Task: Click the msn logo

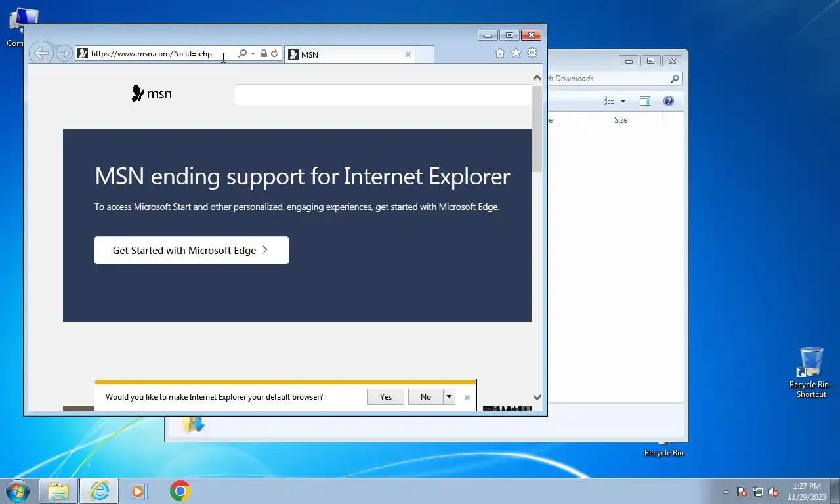Action: (x=152, y=94)
